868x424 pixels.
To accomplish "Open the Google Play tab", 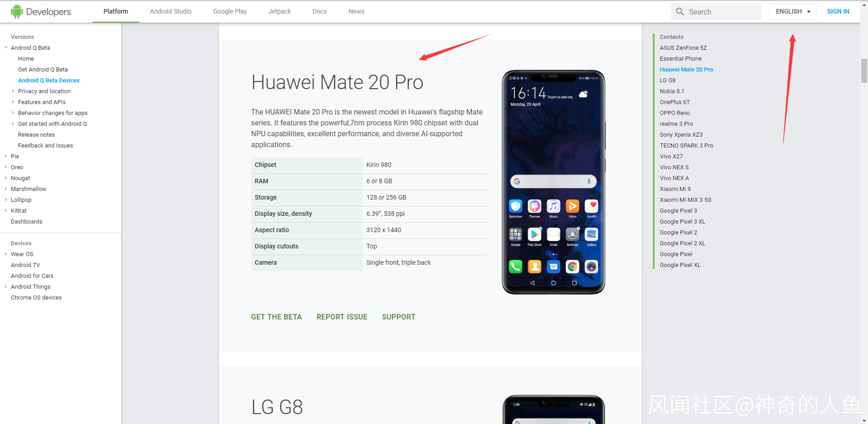I will point(230,11).
